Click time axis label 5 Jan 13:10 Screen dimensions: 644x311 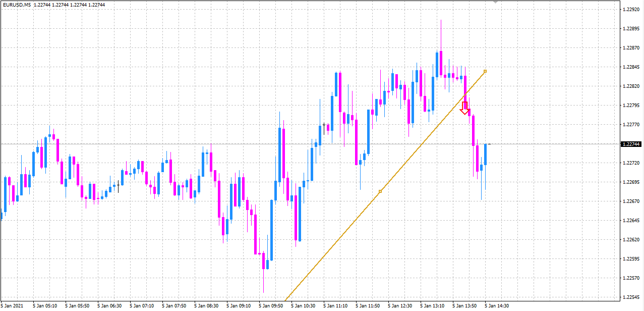pyautogui.click(x=432, y=306)
